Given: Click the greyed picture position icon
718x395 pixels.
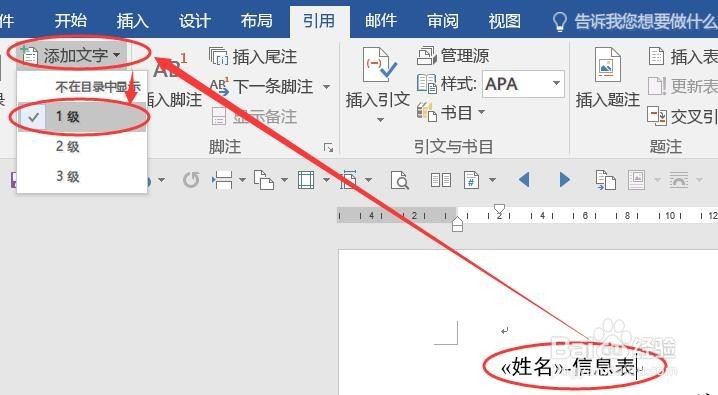Looking at the screenshot, I should click(636, 180).
